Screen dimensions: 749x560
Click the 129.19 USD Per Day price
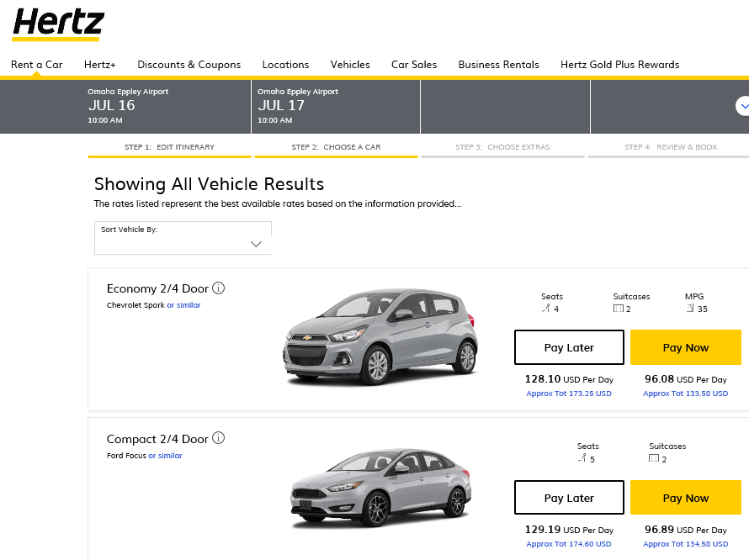(569, 530)
